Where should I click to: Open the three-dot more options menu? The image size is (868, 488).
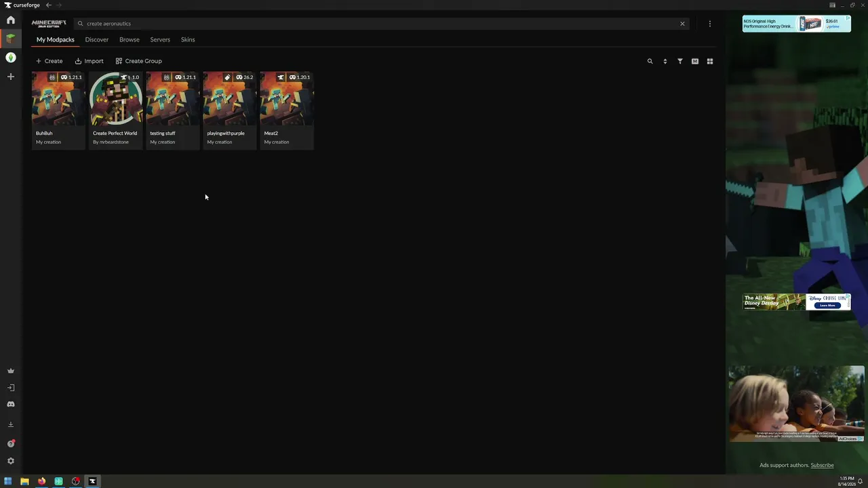tap(710, 24)
